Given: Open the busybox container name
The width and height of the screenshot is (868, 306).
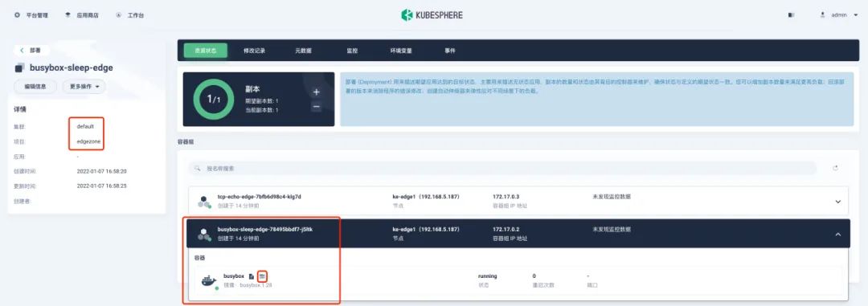Looking at the screenshot, I should click(234, 275).
